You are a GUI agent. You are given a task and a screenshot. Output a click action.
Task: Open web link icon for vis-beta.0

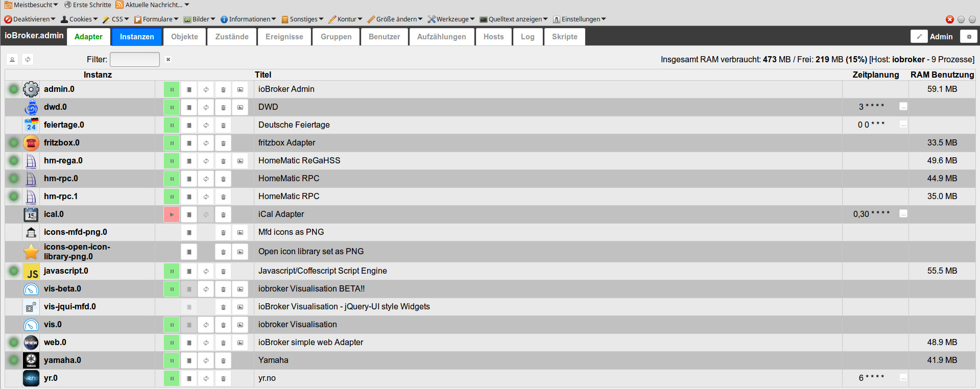(240, 289)
